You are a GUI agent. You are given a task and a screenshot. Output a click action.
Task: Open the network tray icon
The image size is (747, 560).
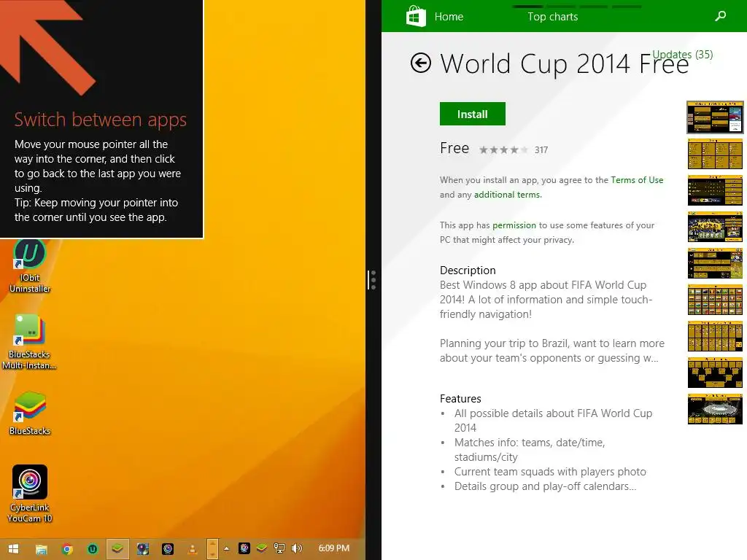point(279,548)
